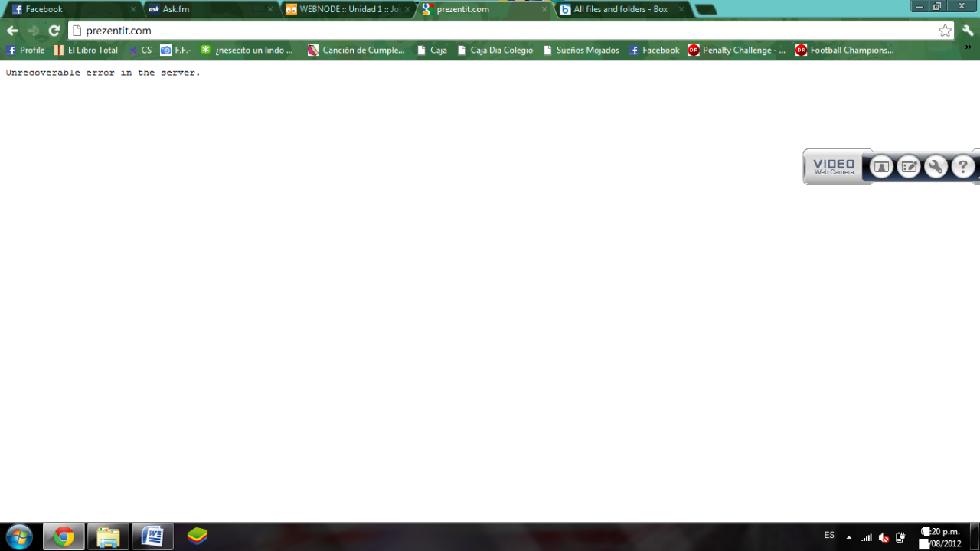The width and height of the screenshot is (980, 551).
Task: Open the ES input language selector
Action: 829,536
